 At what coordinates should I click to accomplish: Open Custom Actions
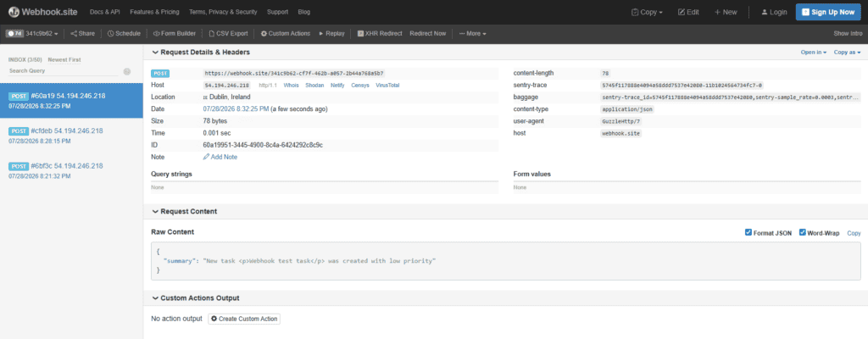tap(285, 33)
